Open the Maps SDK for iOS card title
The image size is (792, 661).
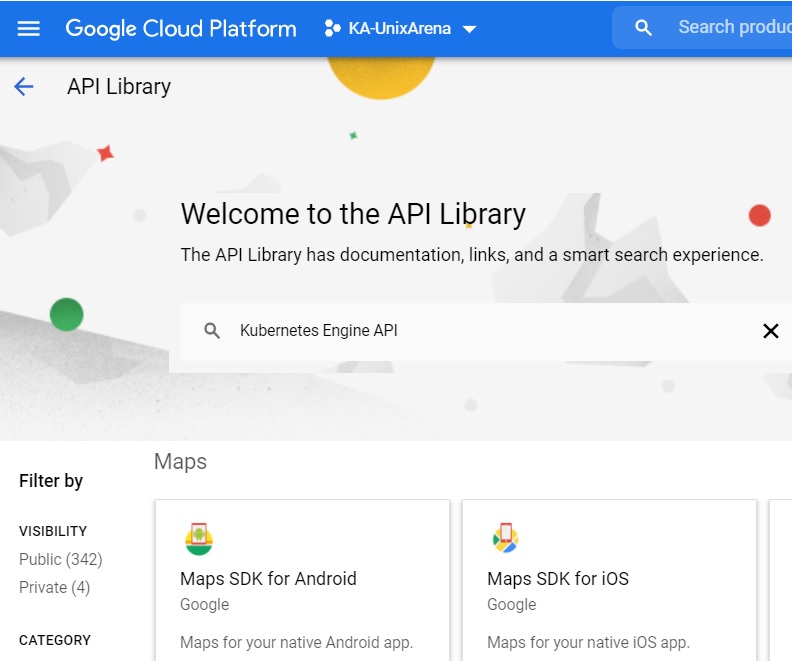click(x=558, y=578)
